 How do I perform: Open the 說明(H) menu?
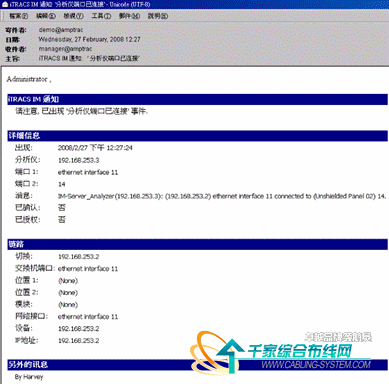(158, 16)
